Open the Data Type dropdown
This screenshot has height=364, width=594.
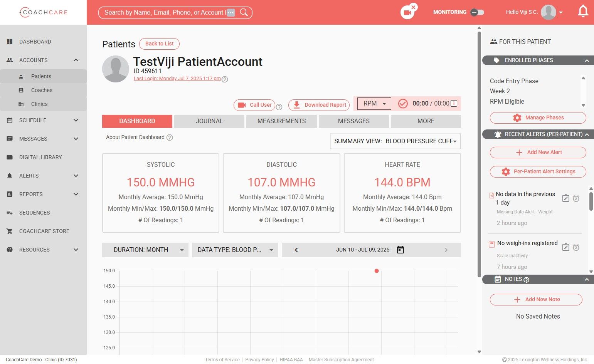pyautogui.click(x=235, y=250)
